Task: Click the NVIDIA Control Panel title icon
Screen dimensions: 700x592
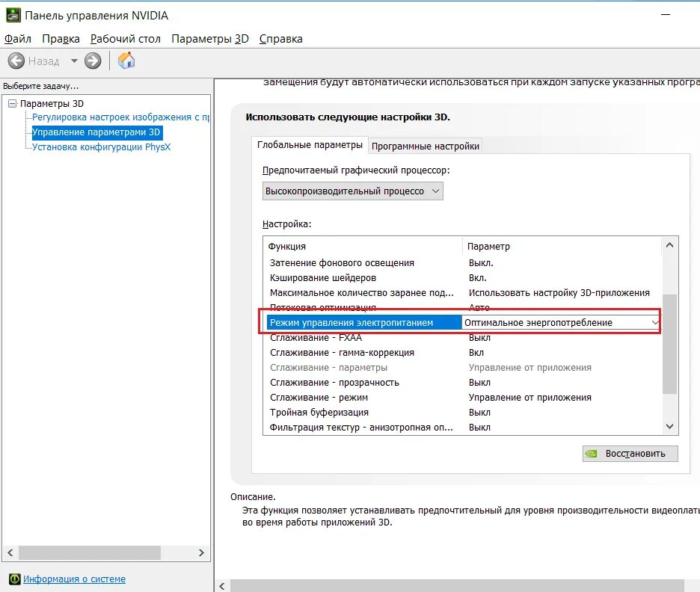Action: pos(13,15)
